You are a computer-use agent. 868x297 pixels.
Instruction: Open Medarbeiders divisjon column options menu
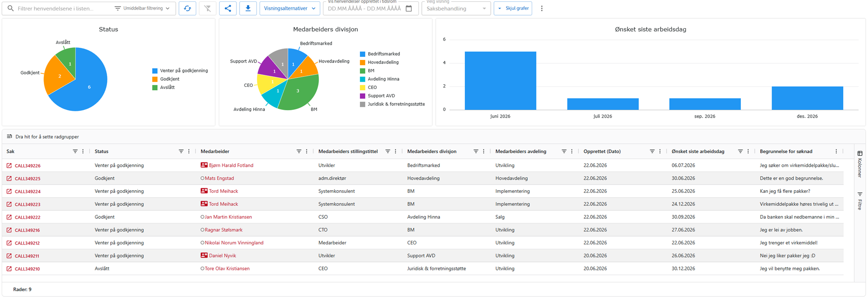tap(483, 152)
